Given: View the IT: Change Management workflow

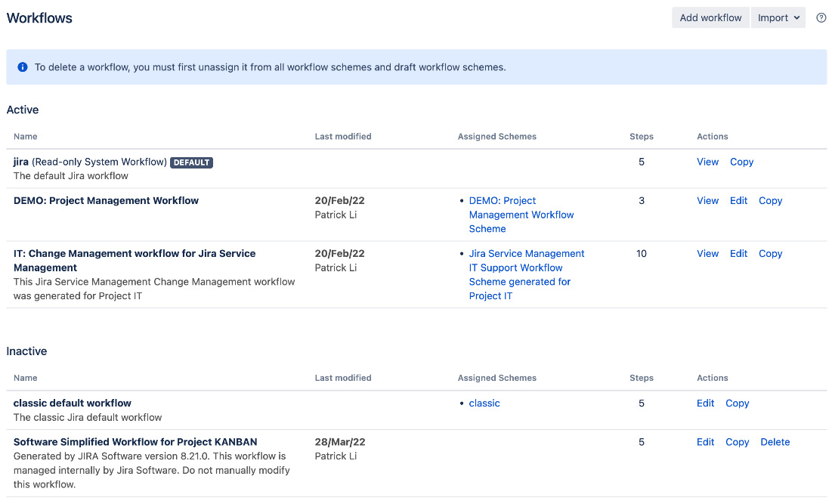Looking at the screenshot, I should tap(707, 253).
